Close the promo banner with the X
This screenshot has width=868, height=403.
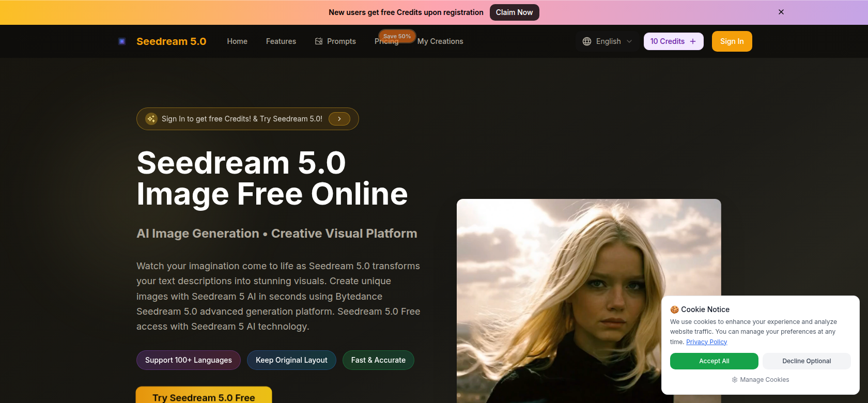pos(781,12)
